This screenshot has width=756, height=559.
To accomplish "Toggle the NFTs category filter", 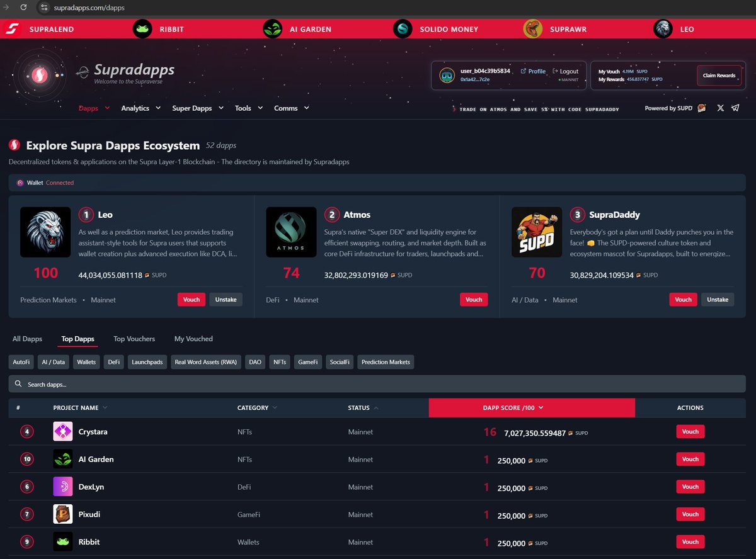I will (x=280, y=362).
